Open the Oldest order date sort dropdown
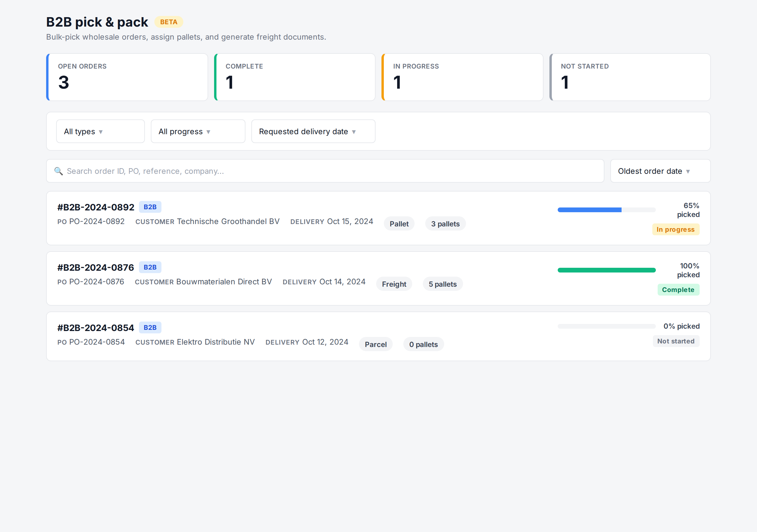The height and width of the screenshot is (532, 757). click(x=660, y=171)
